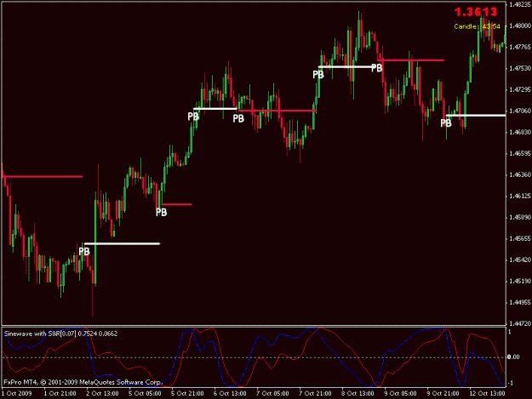
Task: Click the 1 Oct 2009 date label
Action: 17,394
